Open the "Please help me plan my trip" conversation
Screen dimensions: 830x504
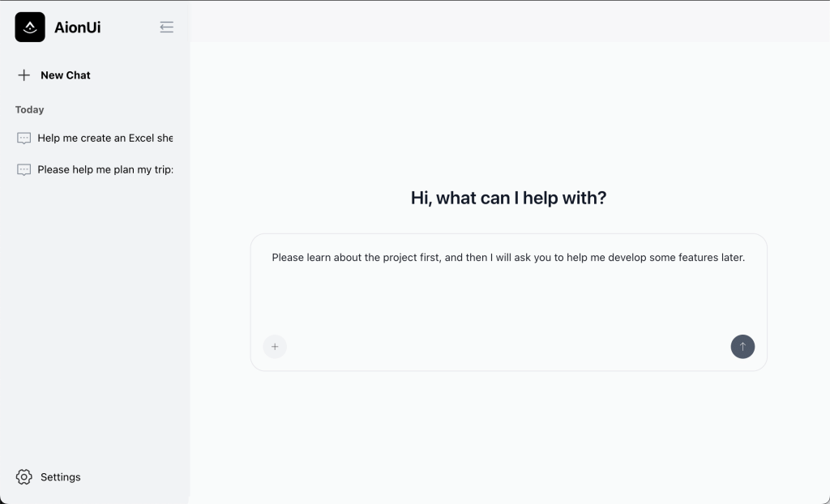pyautogui.click(x=105, y=170)
